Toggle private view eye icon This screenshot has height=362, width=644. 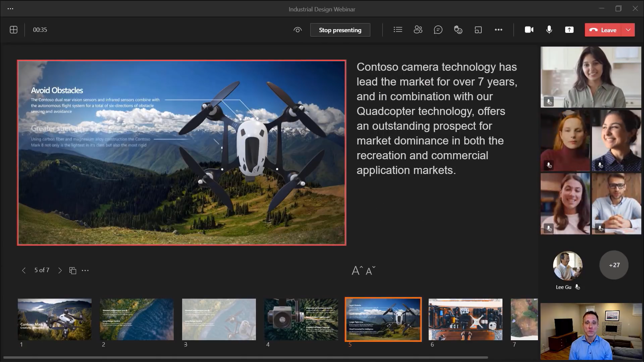(298, 30)
